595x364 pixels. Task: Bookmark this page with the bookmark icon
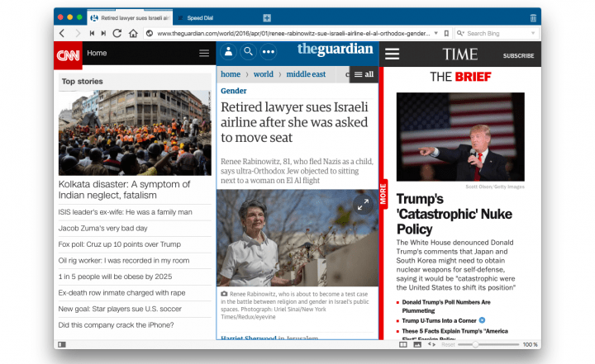[x=446, y=33]
